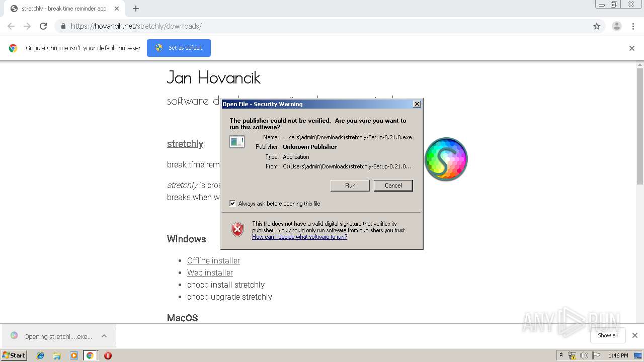
Task: Click the application file icon in dialog
Action: click(x=237, y=142)
